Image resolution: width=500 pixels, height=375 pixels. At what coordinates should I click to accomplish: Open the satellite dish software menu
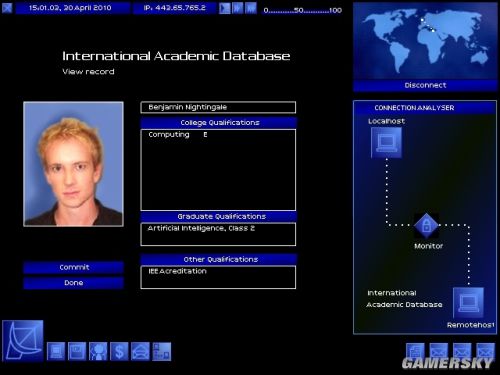(x=23, y=340)
